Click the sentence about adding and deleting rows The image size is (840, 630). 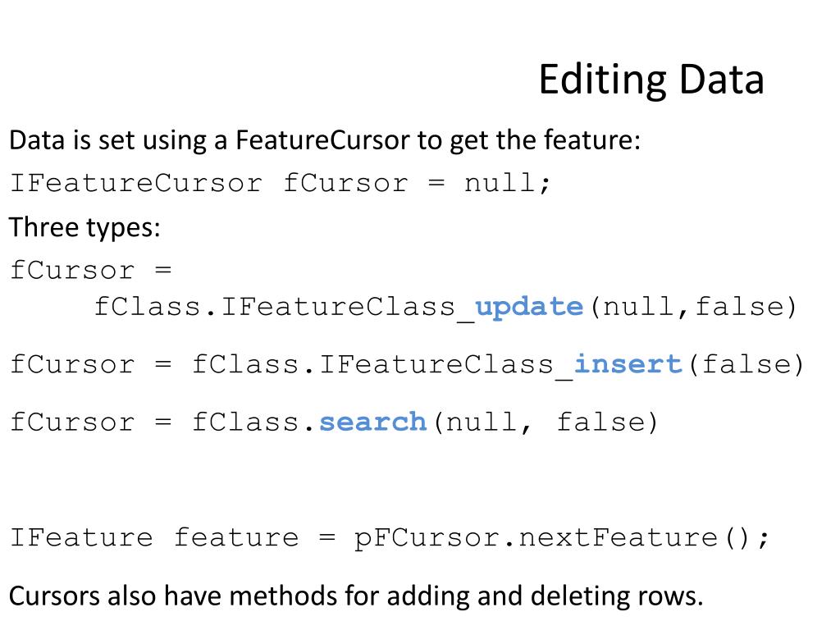click(x=356, y=596)
